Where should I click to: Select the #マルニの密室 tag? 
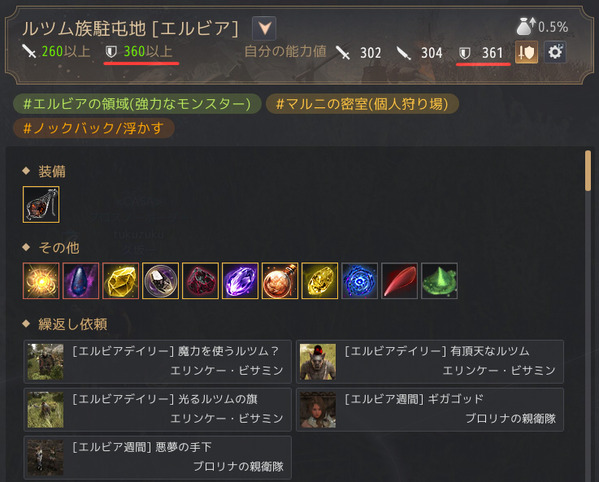(x=362, y=104)
